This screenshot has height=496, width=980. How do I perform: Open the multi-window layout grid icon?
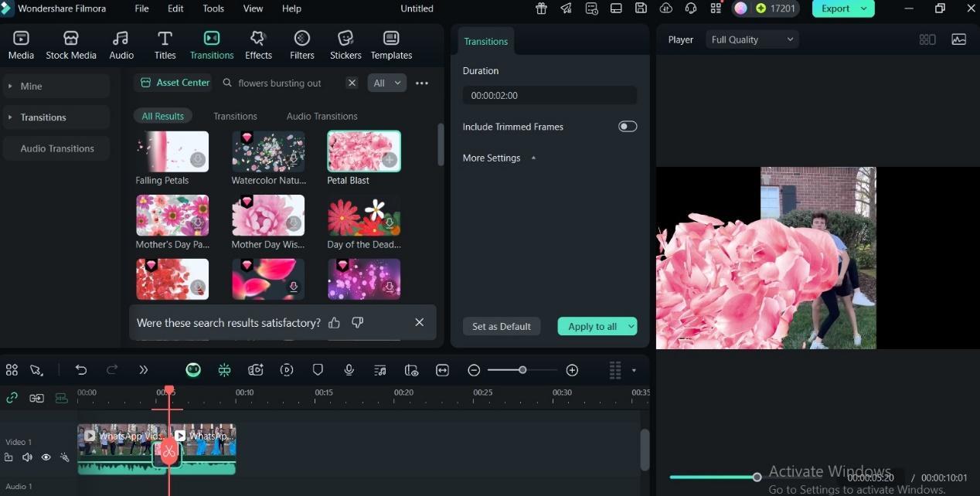pos(927,39)
